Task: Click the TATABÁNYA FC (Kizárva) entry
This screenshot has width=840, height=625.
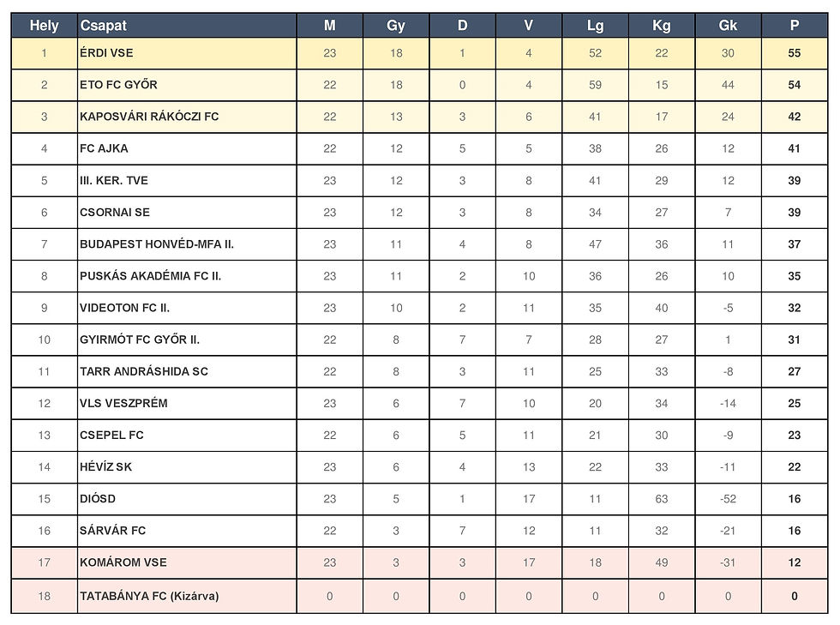Action: point(149,596)
